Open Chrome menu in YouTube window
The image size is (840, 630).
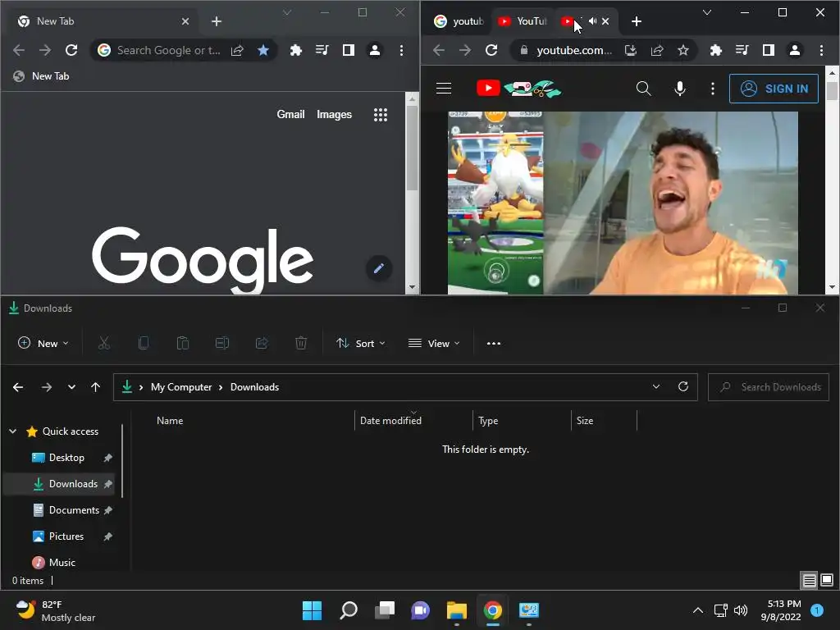(821, 50)
